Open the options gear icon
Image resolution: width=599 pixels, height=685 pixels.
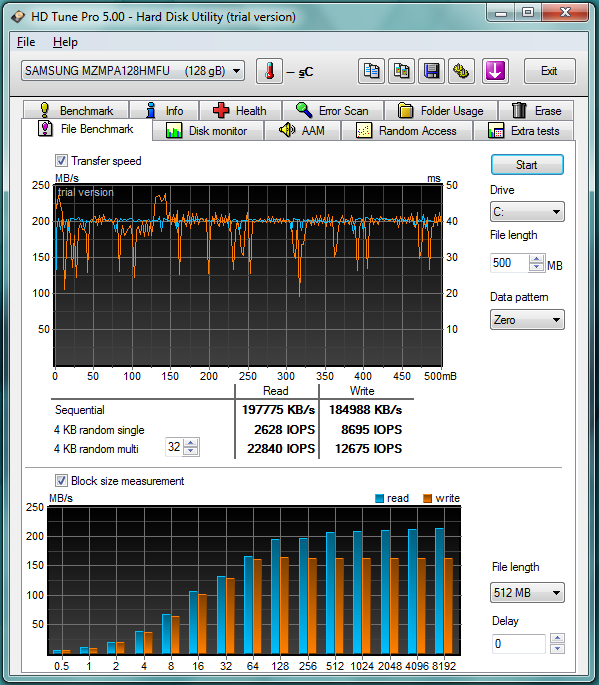tap(461, 71)
